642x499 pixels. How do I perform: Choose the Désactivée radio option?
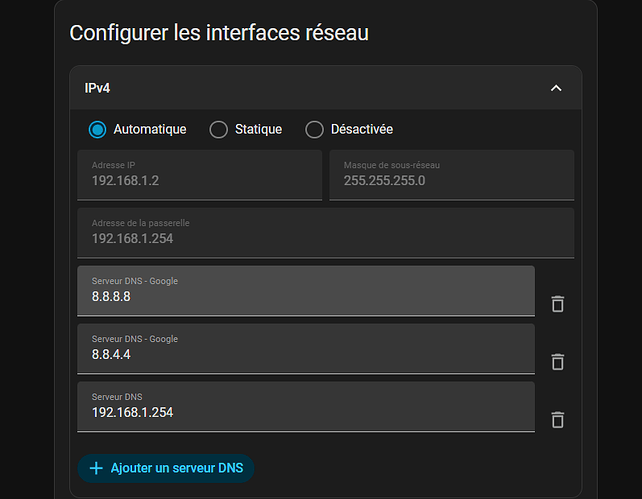pos(314,129)
